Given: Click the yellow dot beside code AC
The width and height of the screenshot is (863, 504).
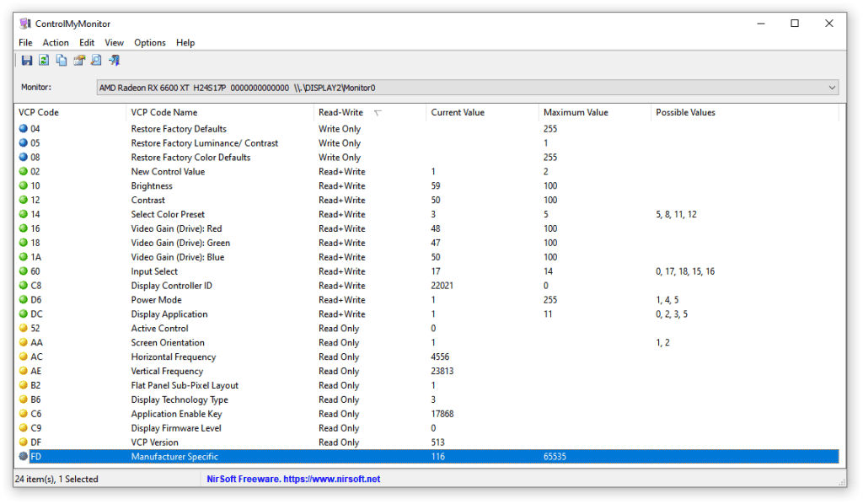Looking at the screenshot, I should point(23,357).
